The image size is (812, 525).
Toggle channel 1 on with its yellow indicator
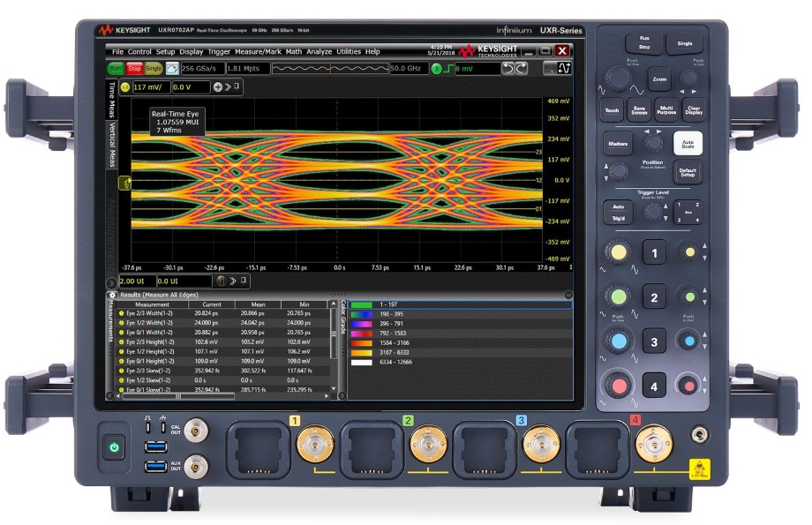(124, 86)
